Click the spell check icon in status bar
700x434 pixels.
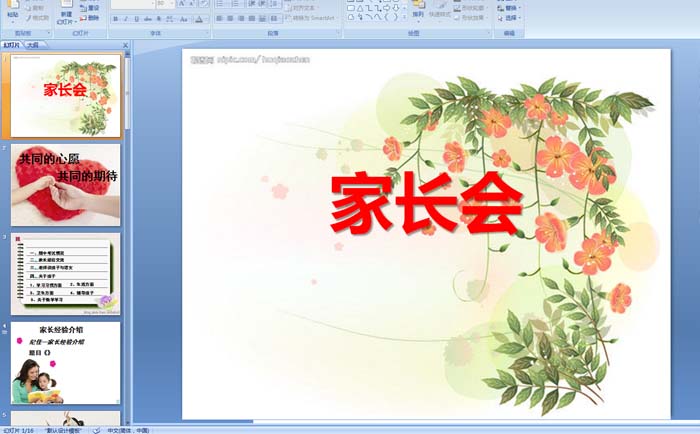pyautogui.click(x=96, y=430)
